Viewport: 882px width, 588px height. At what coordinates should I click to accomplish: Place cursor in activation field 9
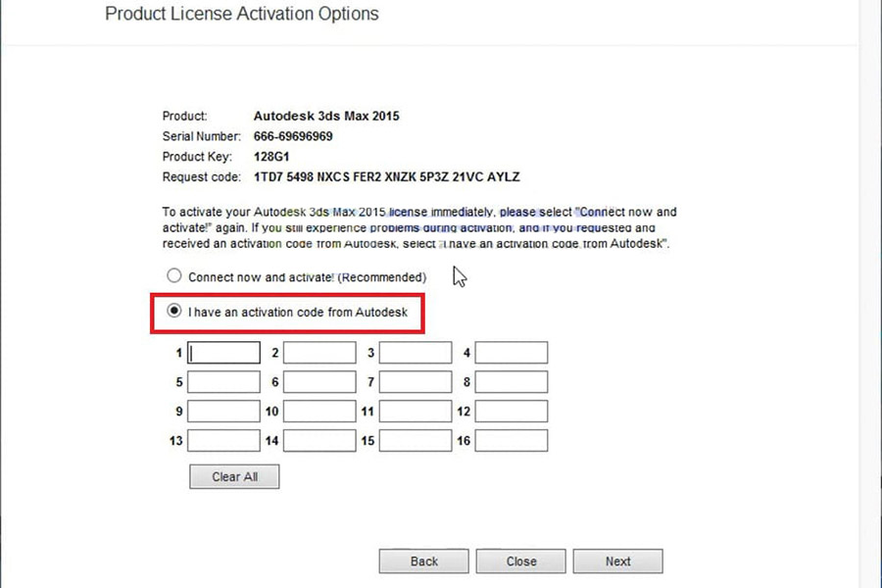224,412
